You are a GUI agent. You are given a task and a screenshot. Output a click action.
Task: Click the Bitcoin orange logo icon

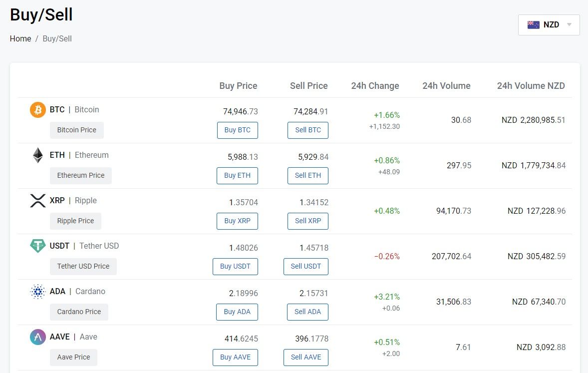pos(38,110)
